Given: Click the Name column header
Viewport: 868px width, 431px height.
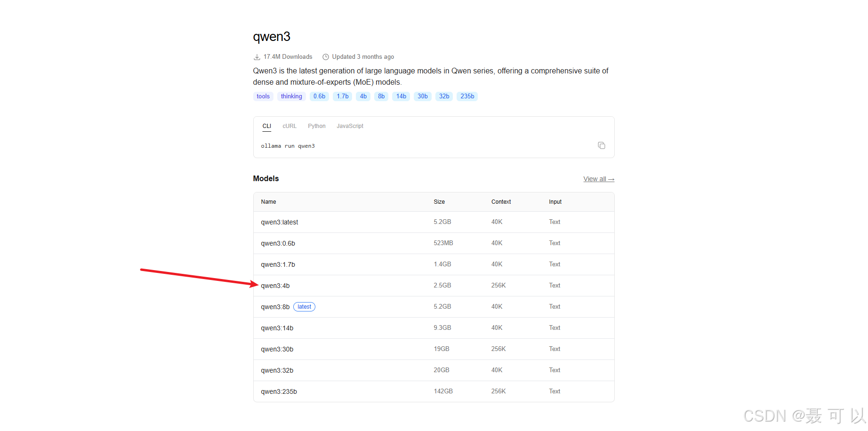Looking at the screenshot, I should (268, 202).
